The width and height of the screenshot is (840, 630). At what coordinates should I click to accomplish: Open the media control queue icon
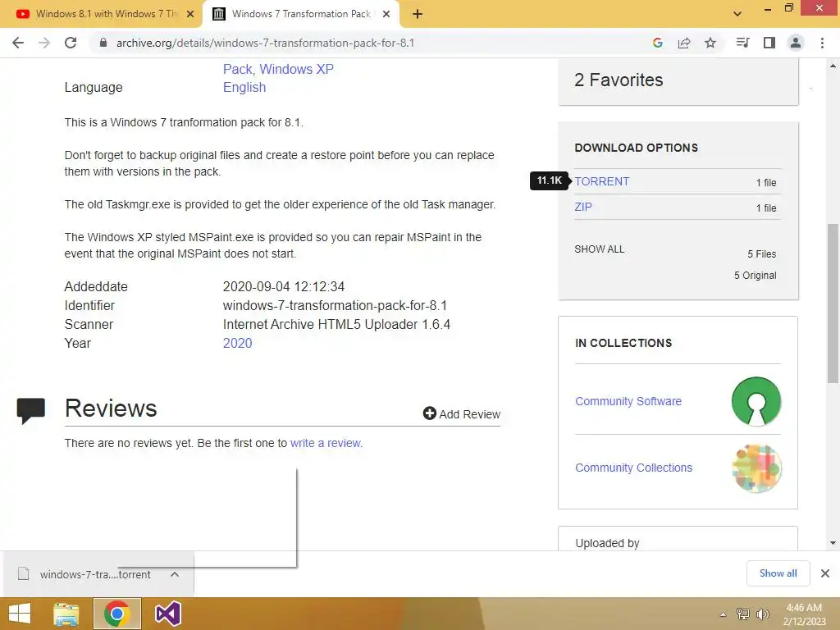click(742, 43)
